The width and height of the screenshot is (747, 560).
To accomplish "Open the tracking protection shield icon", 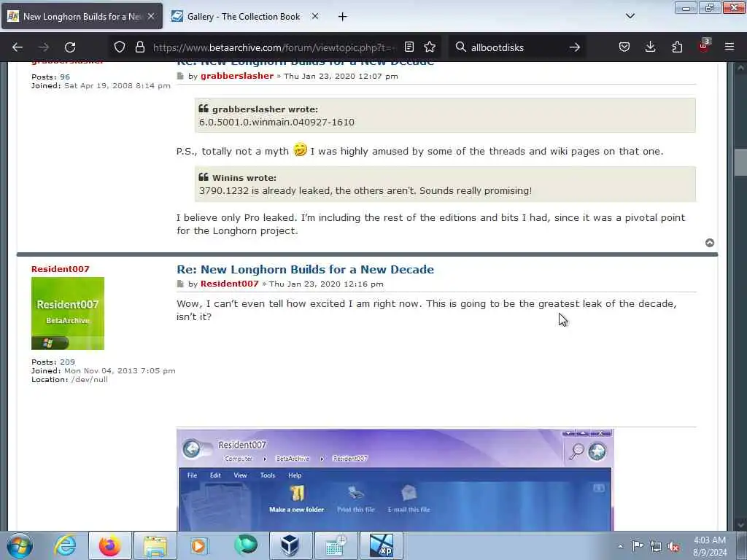I will 120,47.
